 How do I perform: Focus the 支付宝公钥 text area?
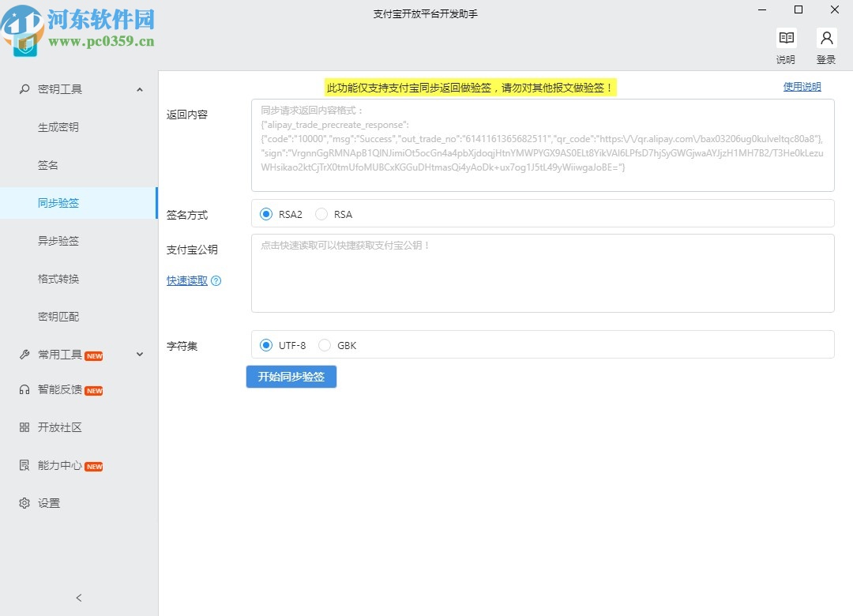coord(543,273)
